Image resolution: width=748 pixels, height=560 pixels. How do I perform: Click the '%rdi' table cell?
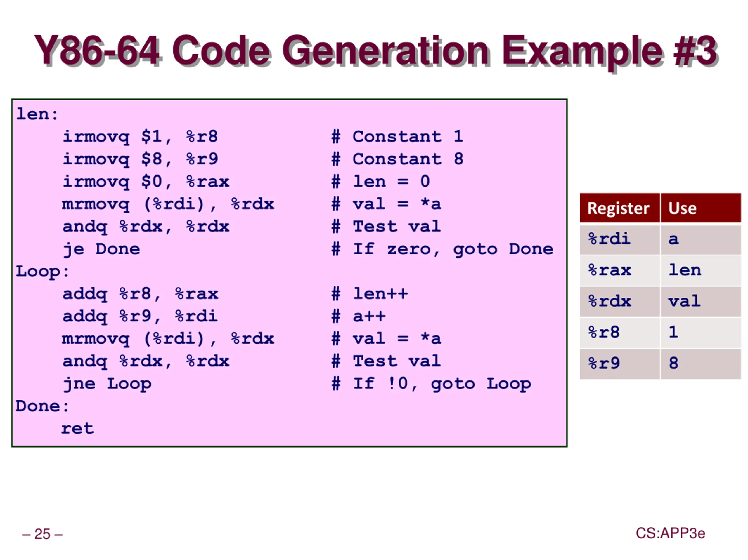point(620,239)
